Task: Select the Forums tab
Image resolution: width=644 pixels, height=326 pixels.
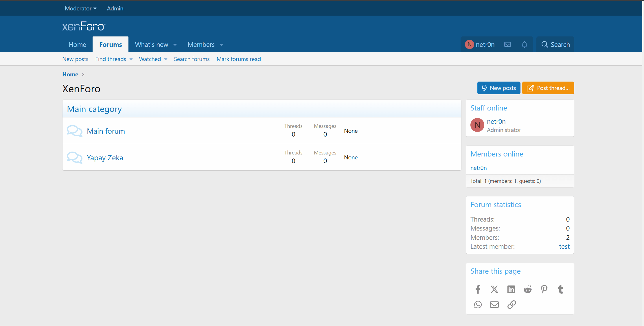Action: click(x=111, y=45)
